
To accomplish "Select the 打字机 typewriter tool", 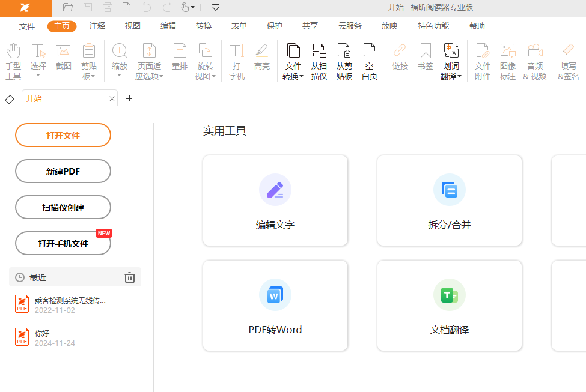I will [237, 62].
